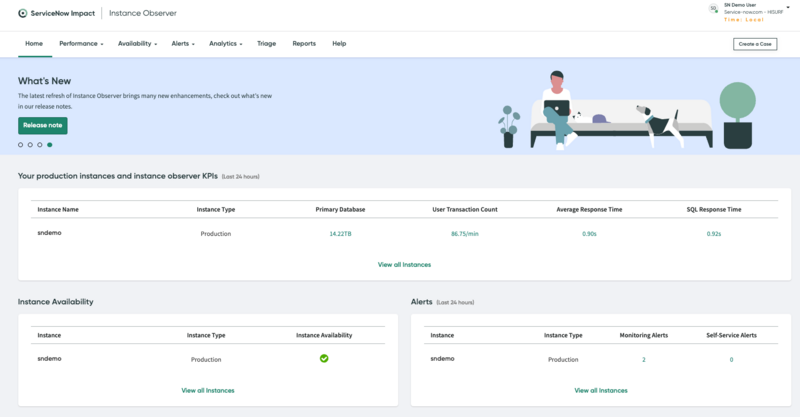Select the first carousel dot
This screenshot has height=417, width=800.
coord(20,145)
